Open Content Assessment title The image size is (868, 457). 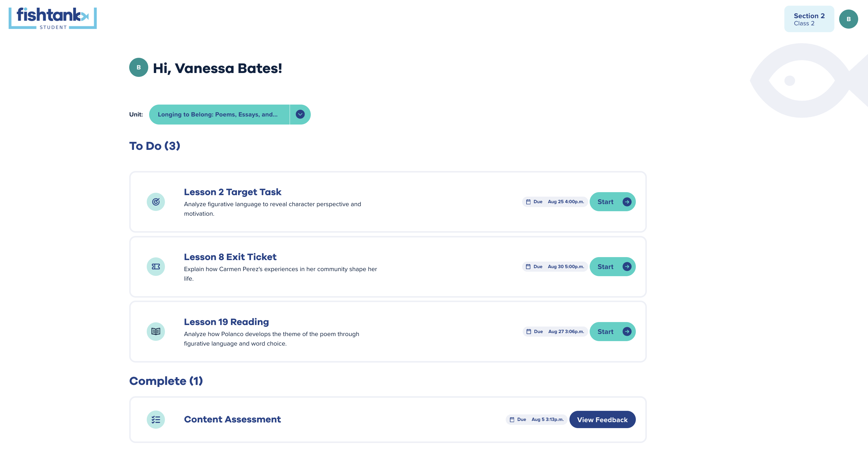tap(232, 419)
